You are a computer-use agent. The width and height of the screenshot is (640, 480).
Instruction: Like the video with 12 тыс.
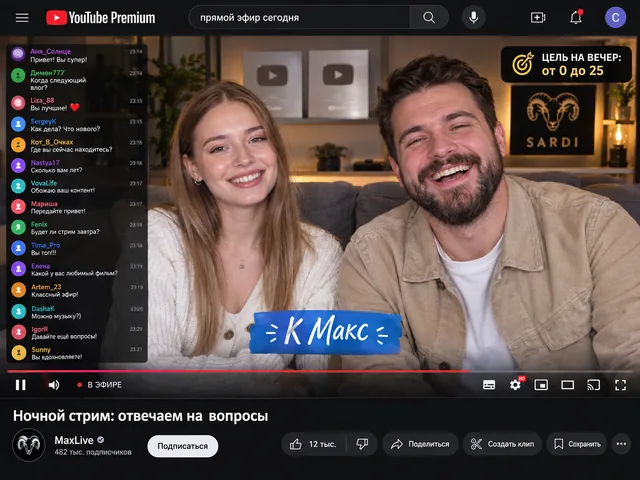tap(313, 444)
